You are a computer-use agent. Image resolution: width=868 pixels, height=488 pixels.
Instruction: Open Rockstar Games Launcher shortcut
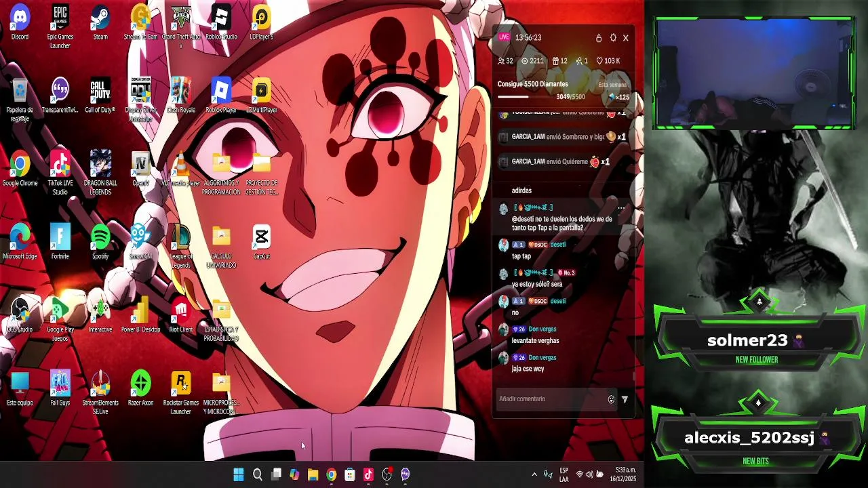pos(180,393)
